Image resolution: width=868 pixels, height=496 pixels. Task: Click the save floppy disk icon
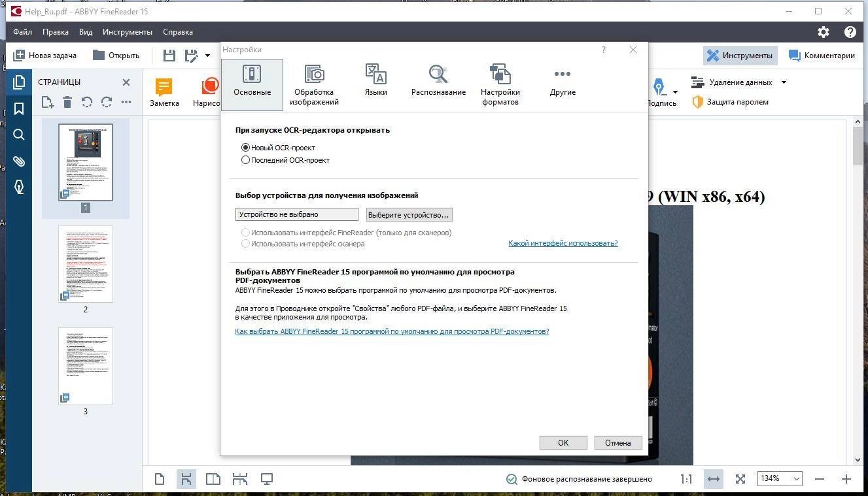[x=169, y=56]
